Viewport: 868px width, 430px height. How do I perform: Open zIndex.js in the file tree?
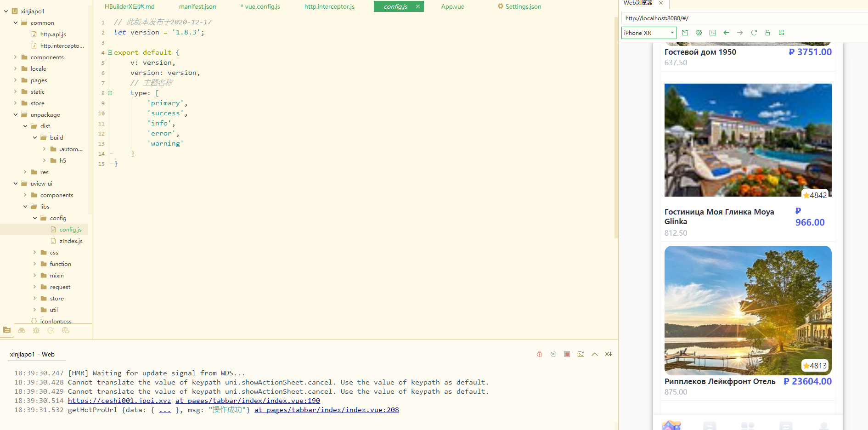[71, 241]
